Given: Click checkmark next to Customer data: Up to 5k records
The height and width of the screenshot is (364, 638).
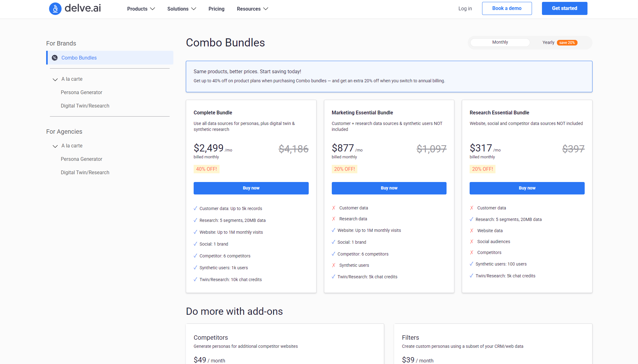Looking at the screenshot, I should (x=196, y=208).
